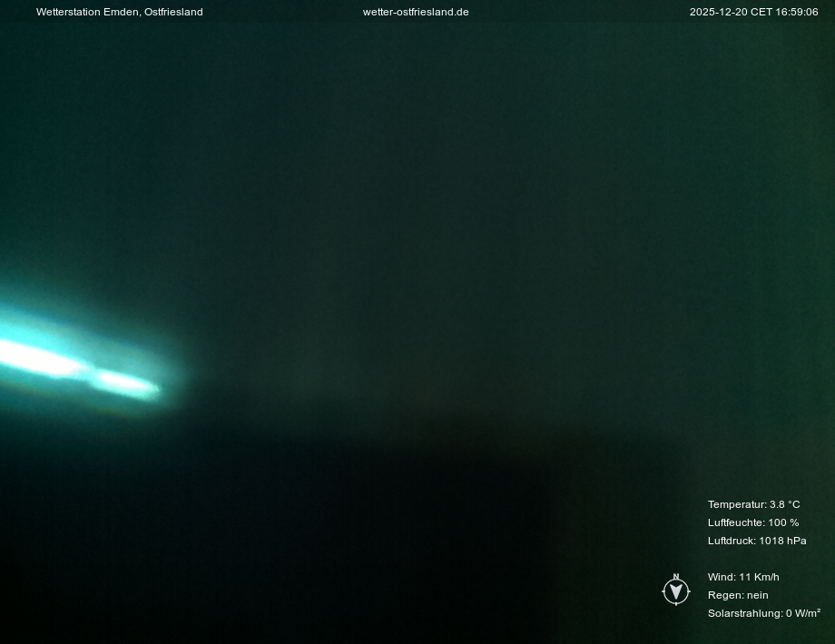Select the Temperatur label
Image resolution: width=835 pixels, height=644 pixels.
(x=736, y=504)
